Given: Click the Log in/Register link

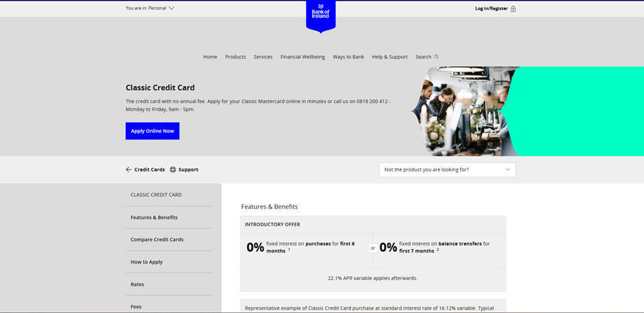Looking at the screenshot, I should [x=491, y=9].
